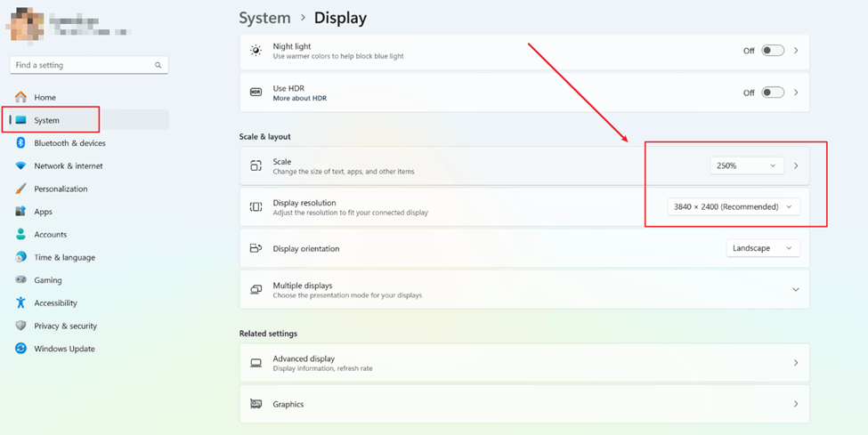The height and width of the screenshot is (435, 868).
Task: Click 'Display information, refresh rate' text
Action: (323, 368)
